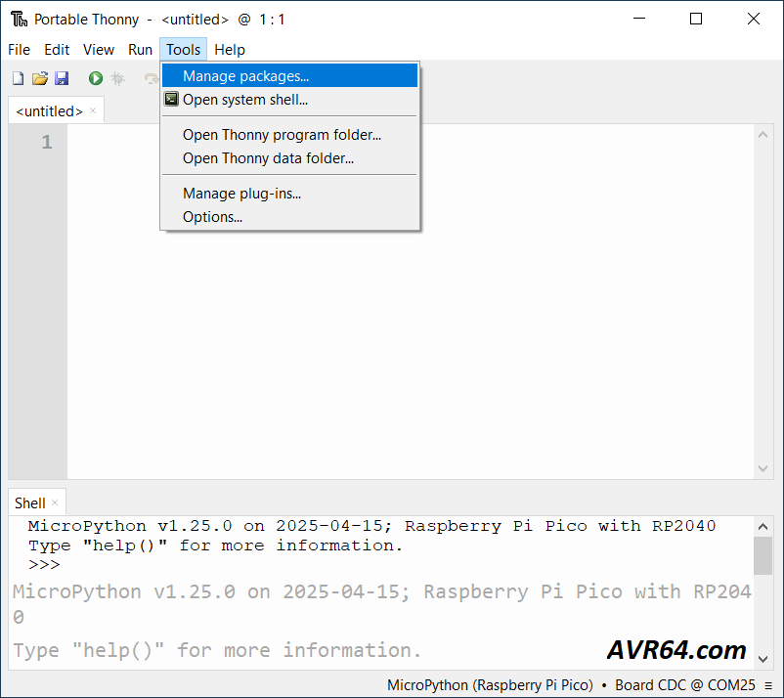Open the interpreter menu icon in status bar
This screenshot has width=784, height=698.
(768, 685)
